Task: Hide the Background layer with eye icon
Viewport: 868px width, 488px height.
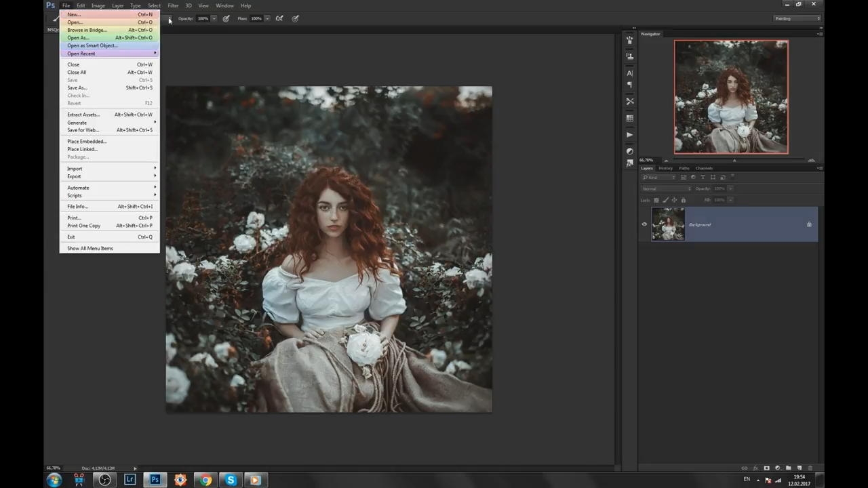Action: (644, 224)
